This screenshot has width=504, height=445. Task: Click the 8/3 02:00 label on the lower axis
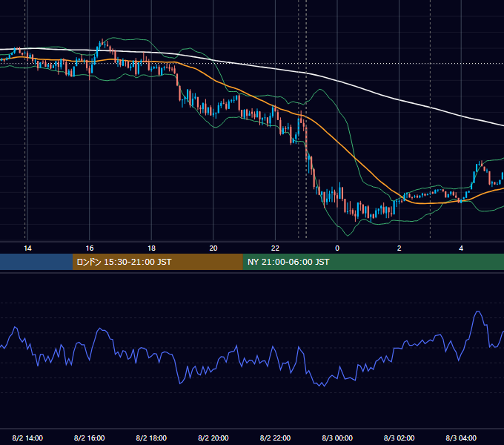tap(399, 438)
